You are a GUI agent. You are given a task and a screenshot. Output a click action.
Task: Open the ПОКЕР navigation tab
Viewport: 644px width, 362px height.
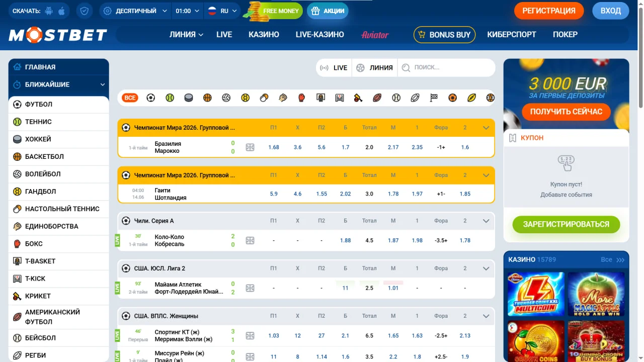[x=565, y=35]
